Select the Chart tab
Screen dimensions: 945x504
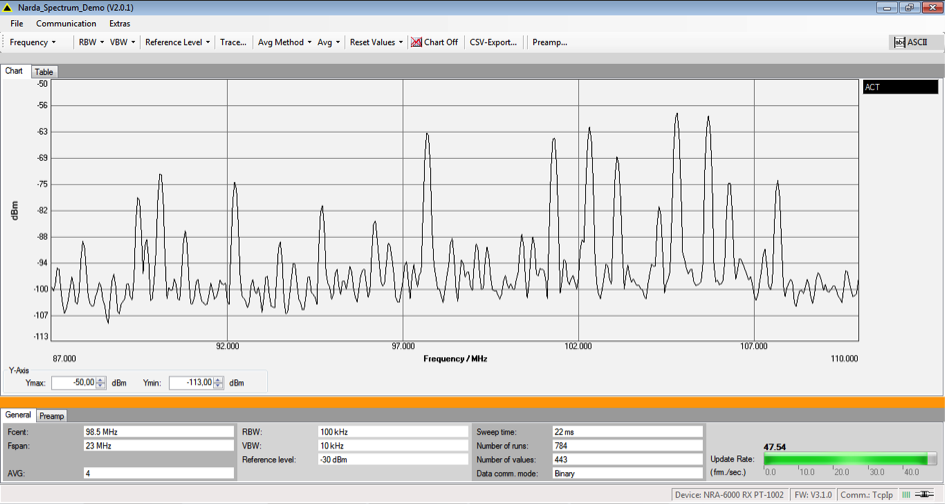coord(14,71)
